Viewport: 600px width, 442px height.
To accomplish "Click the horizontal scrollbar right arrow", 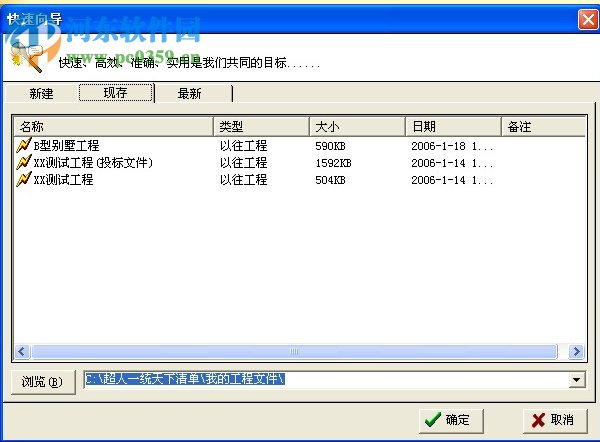I will 576,351.
